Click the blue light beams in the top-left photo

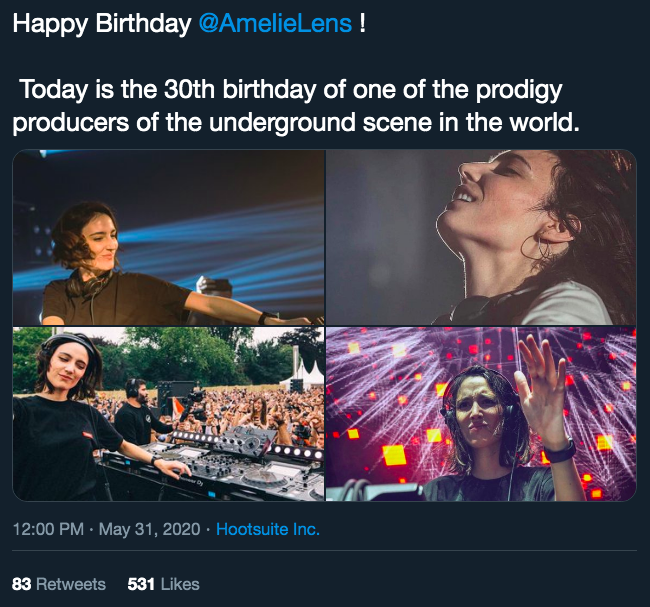pos(230,240)
